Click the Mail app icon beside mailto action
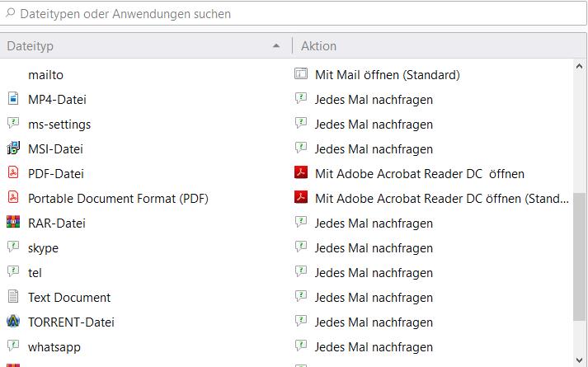 pyautogui.click(x=301, y=75)
